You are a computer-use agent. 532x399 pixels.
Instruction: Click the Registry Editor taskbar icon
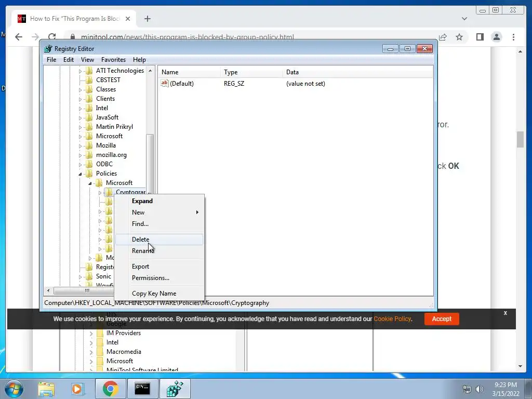tap(175, 389)
